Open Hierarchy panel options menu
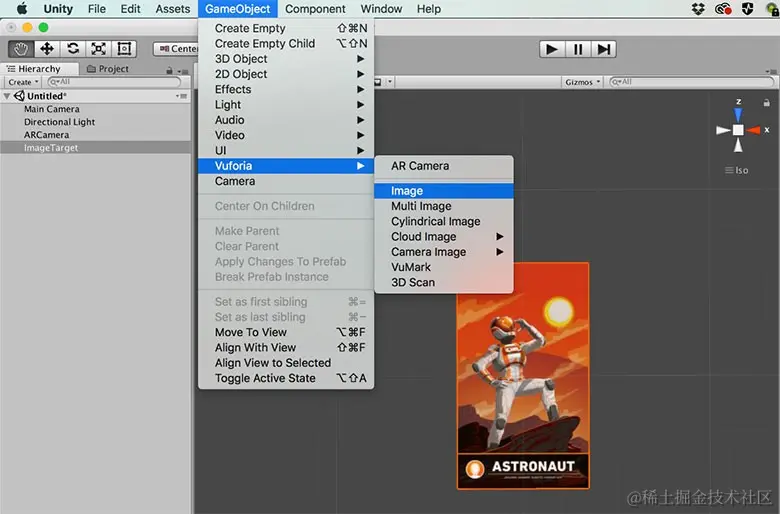Screen dimensions: 780x514 pyautogui.click(x=183, y=71)
